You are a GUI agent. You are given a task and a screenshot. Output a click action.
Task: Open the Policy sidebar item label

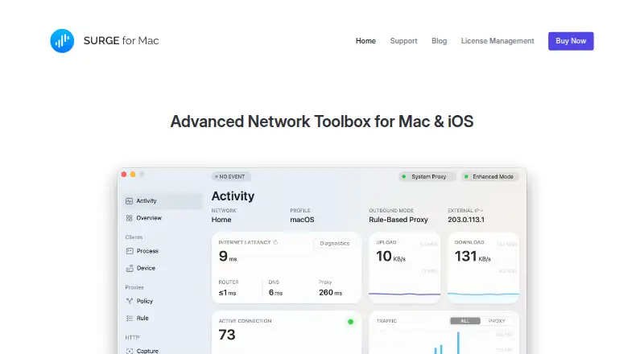click(145, 301)
